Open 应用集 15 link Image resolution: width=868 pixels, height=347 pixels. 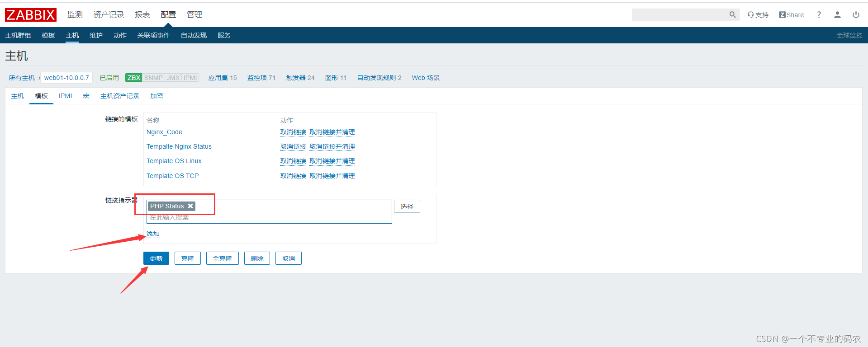223,78
